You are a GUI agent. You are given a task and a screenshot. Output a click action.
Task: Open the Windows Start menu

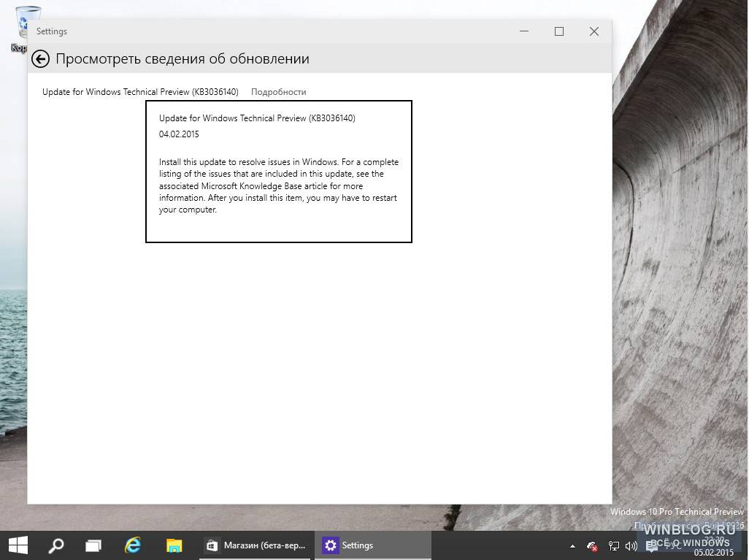(x=18, y=545)
